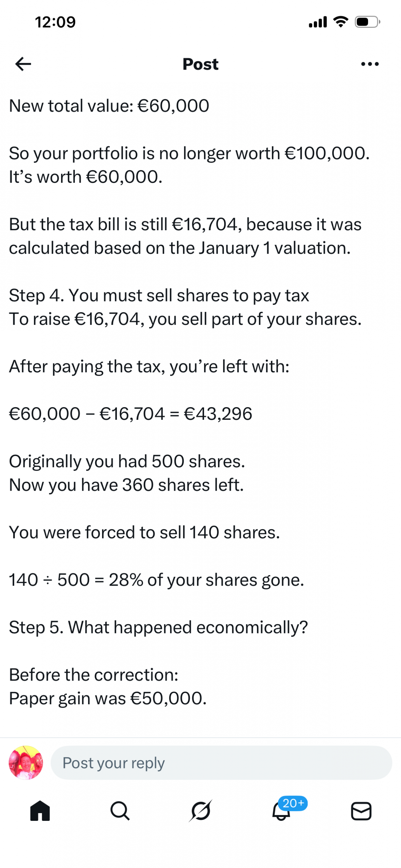Tap the "New total value: €60,000" line

109,105
